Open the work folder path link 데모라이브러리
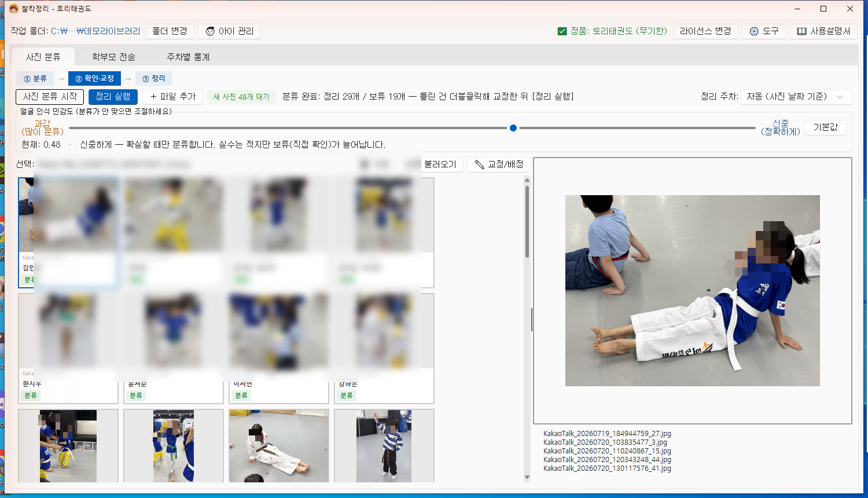The image size is (868, 498). pyautogui.click(x=95, y=31)
